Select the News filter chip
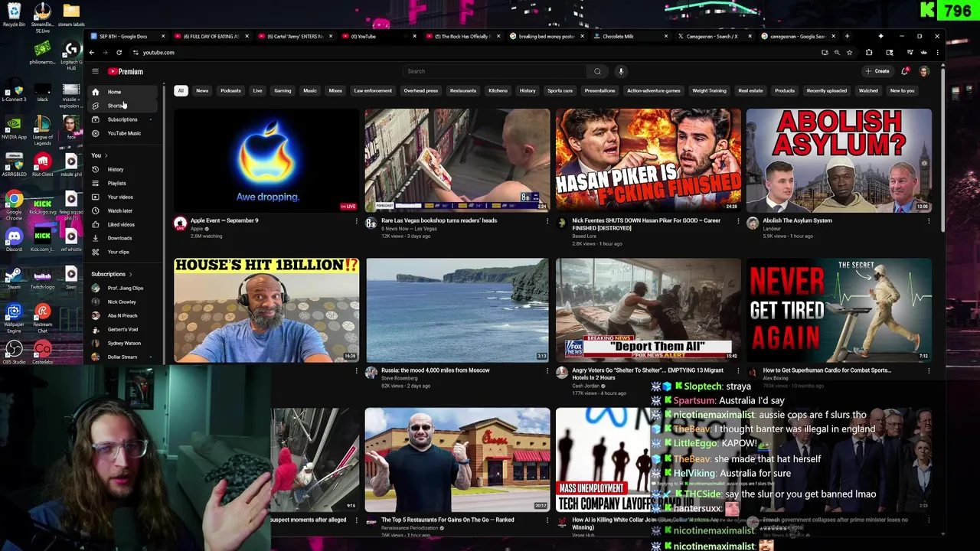Viewport: 980px width, 551px height. point(202,90)
